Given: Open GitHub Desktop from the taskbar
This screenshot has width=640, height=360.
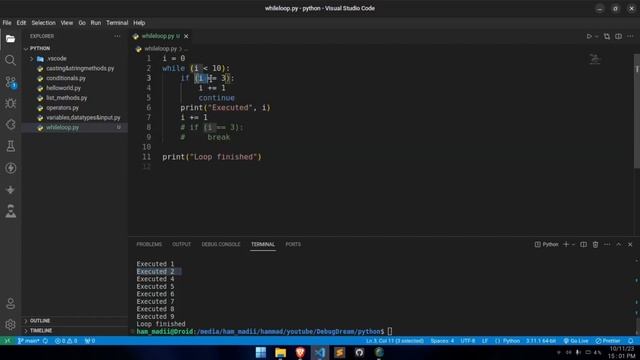Looking at the screenshot, I should point(359,352).
